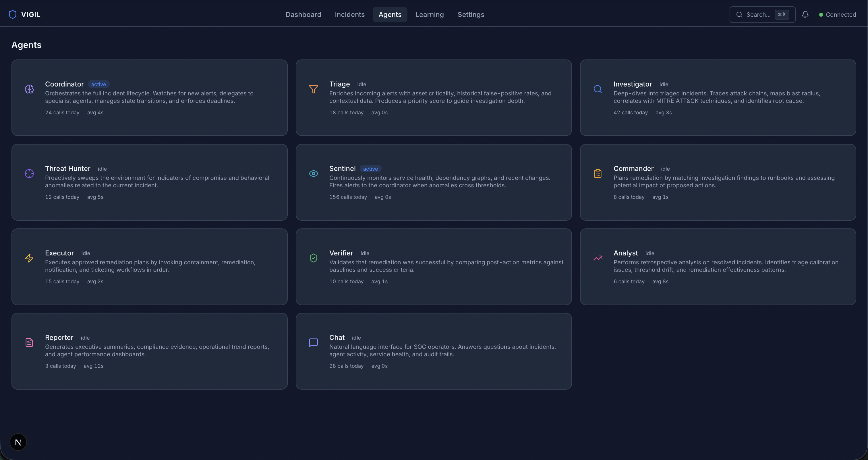Click the Threat Hunter crosshair icon
Viewport: 868px width, 460px height.
[x=29, y=173]
